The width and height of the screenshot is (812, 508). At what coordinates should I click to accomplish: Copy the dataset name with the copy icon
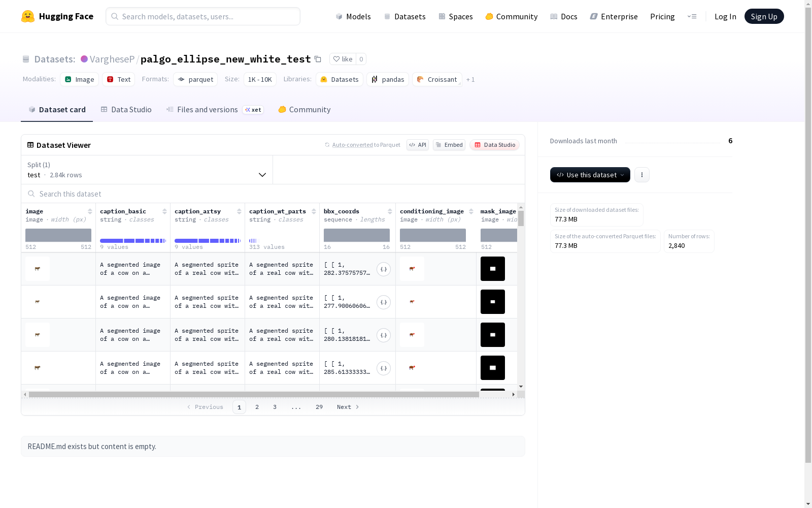click(x=318, y=59)
